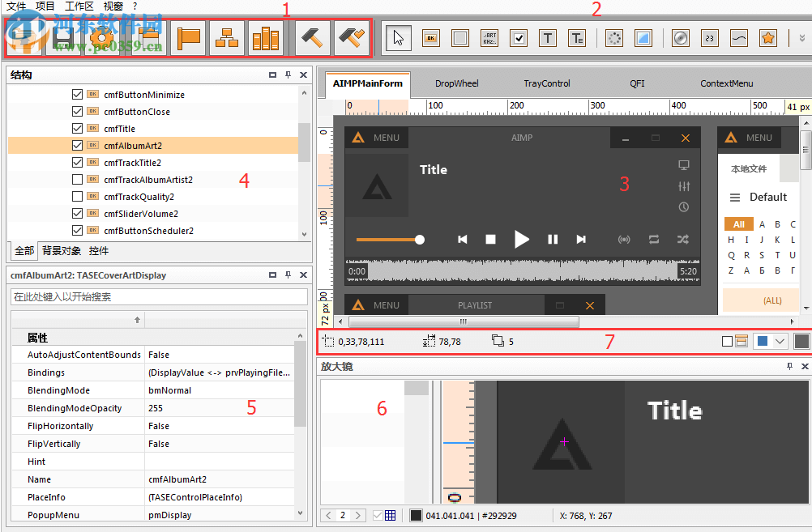Switch to the TrayControl tab

[x=546, y=83]
